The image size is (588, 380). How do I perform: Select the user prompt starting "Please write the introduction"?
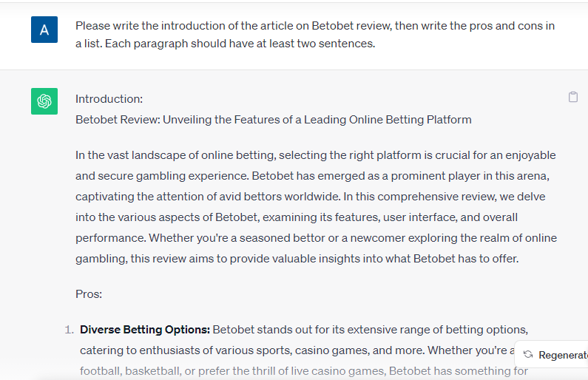click(315, 35)
